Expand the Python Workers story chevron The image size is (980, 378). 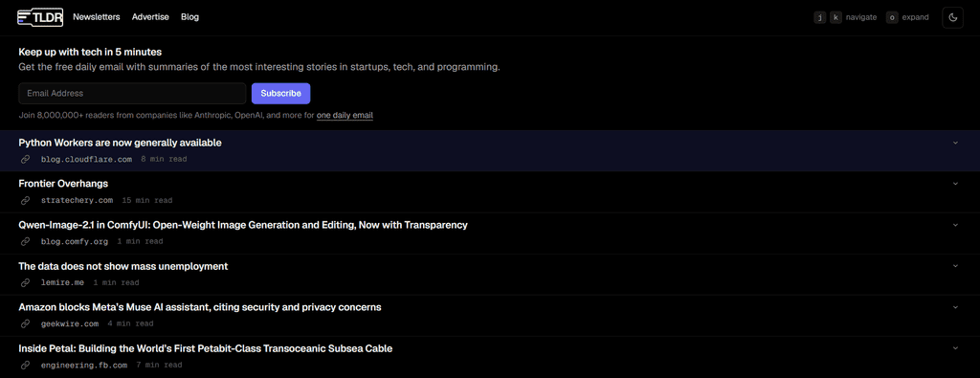[955, 143]
